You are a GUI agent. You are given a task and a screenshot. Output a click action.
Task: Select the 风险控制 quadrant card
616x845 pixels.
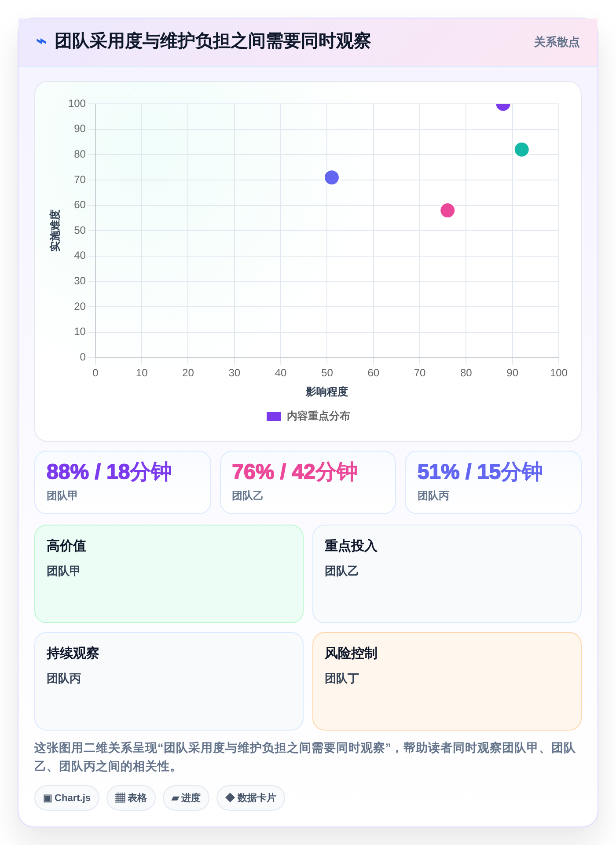tap(447, 681)
